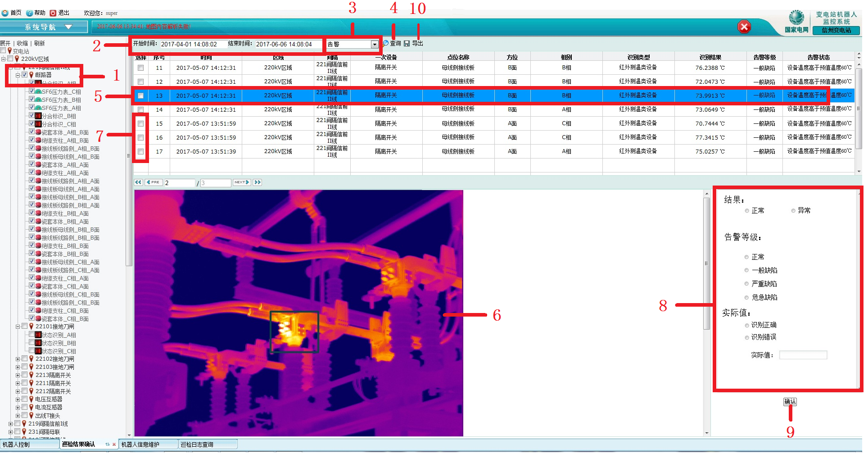Switch to the 巡检日志查询 tab
This screenshot has height=458, width=868.
pyautogui.click(x=197, y=444)
